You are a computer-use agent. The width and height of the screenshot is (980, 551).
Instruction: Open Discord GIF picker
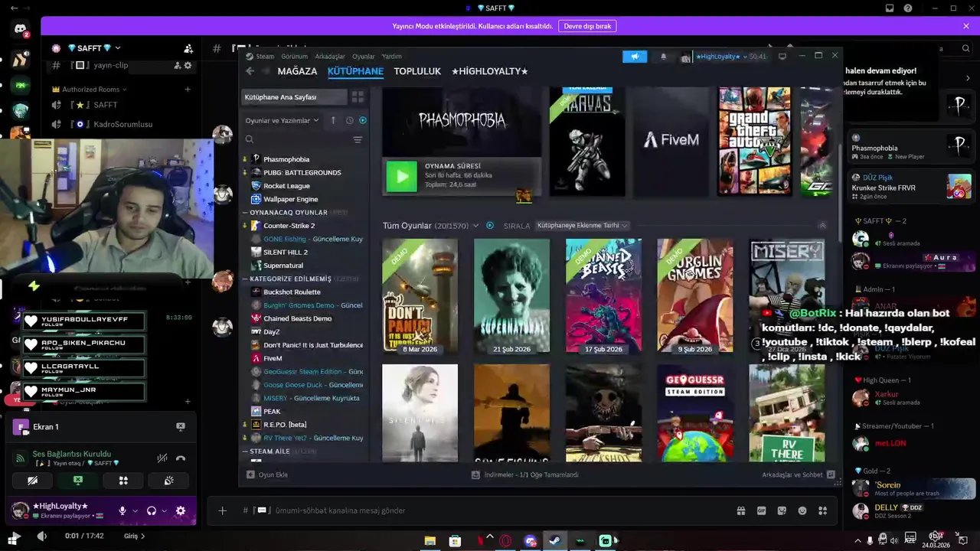(761, 510)
